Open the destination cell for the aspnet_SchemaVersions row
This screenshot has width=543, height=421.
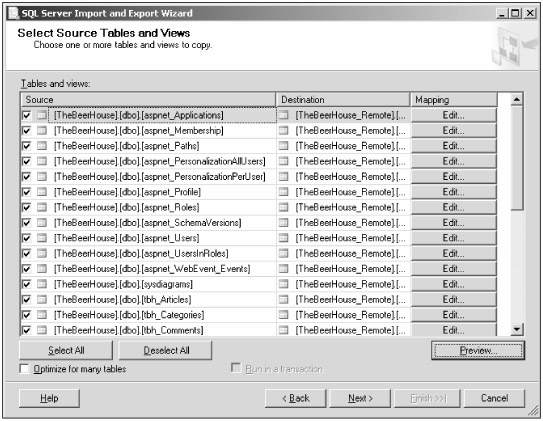[344, 223]
